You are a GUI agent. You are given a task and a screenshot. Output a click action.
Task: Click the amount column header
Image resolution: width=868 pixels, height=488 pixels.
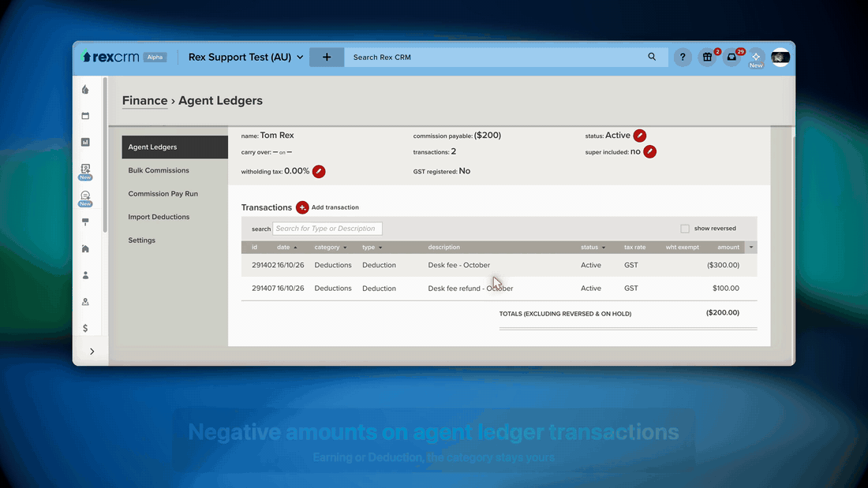(x=728, y=248)
